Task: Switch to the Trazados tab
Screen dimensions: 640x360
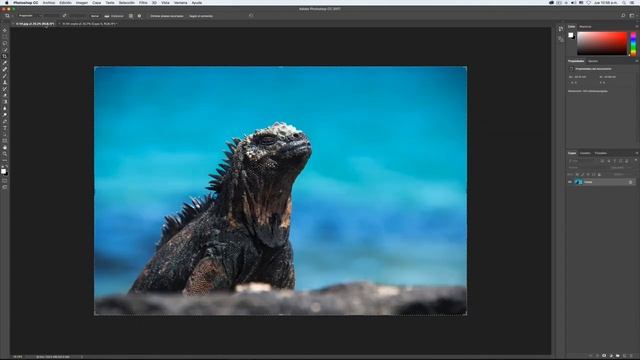Action: (x=601, y=153)
